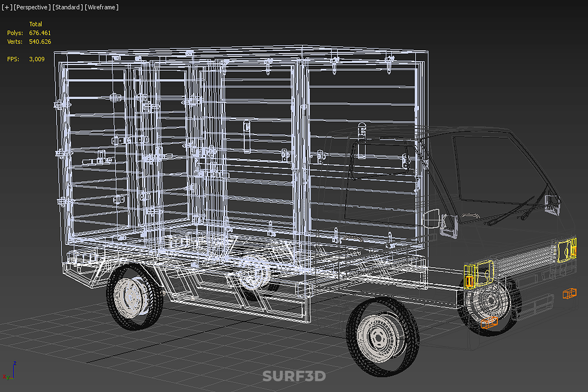Image resolution: width=588 pixels, height=392 pixels.
Task: Open the [Perspective] point-of-view menu
Action: (x=32, y=7)
